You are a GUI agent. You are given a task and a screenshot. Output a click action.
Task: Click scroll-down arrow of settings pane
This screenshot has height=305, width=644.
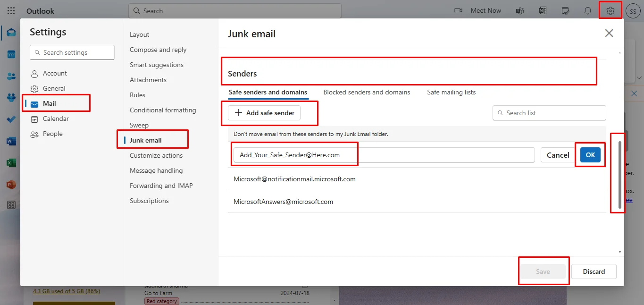coord(619,252)
